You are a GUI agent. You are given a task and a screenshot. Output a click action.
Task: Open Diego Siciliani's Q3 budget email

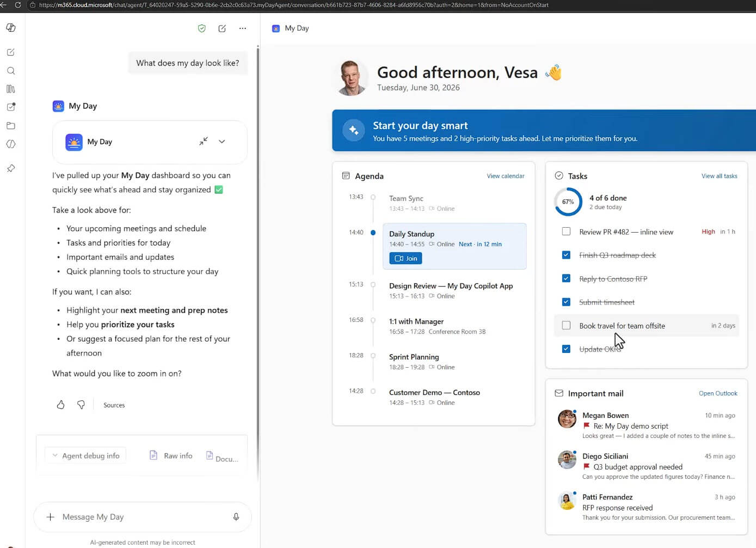click(x=646, y=466)
